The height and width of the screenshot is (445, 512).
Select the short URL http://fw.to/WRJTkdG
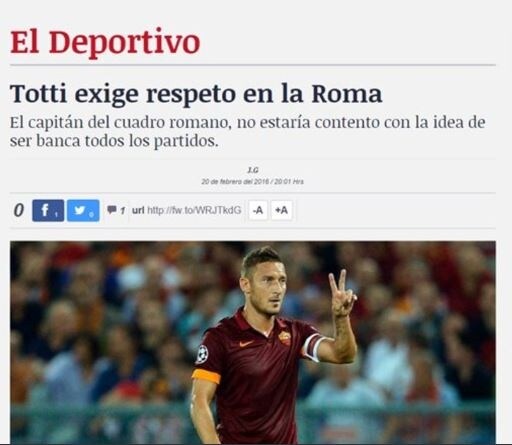click(194, 210)
